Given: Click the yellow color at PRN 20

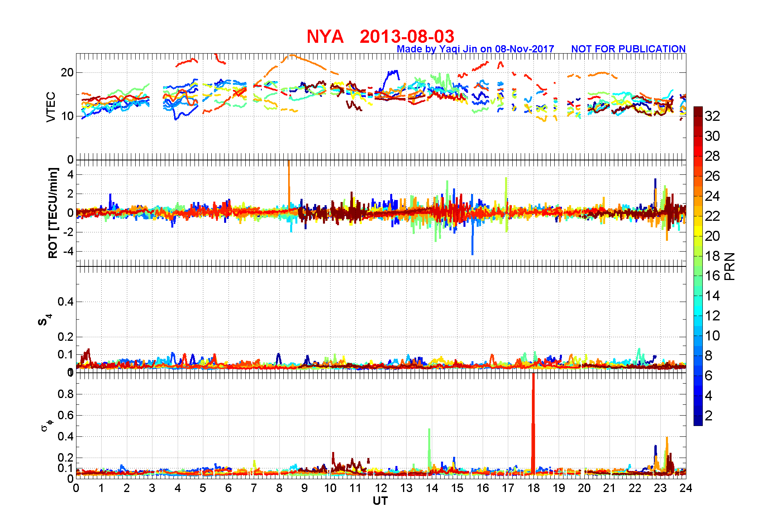Looking at the screenshot, I should tap(698, 236).
